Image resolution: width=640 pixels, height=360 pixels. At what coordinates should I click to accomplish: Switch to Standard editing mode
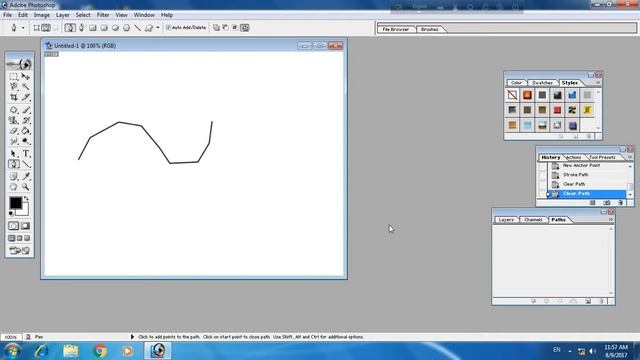(13, 226)
